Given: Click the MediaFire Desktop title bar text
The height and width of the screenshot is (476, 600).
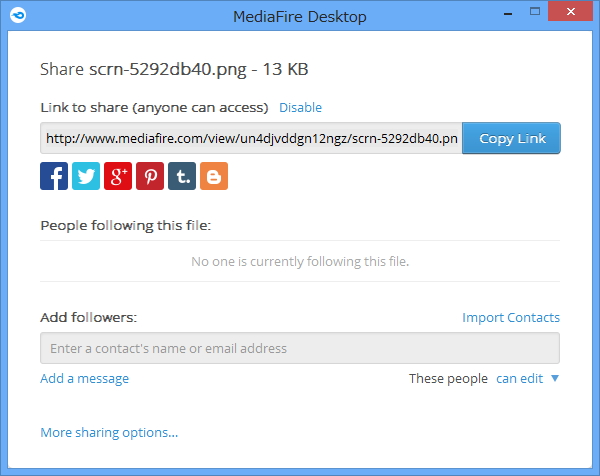Looking at the screenshot, I should (299, 16).
